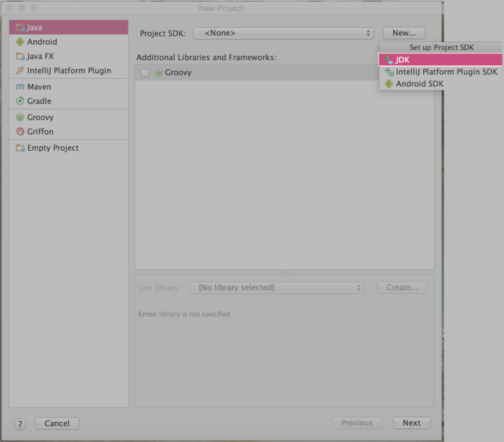The image size is (504, 442).
Task: Click the Griffon red icon
Action: pos(20,132)
